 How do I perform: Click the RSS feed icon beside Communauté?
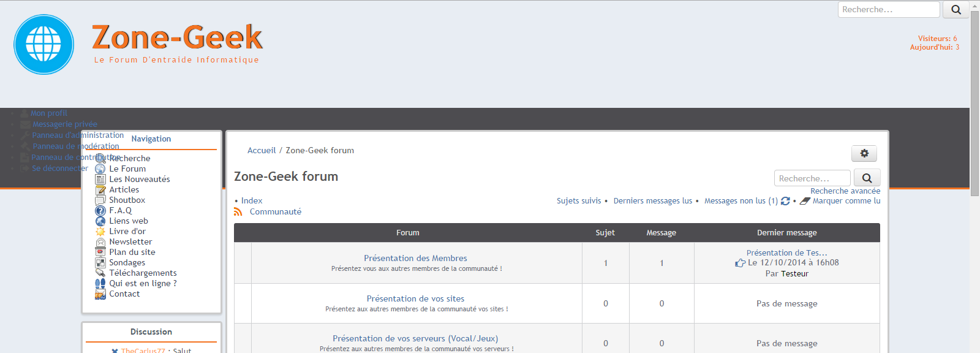coord(238,212)
